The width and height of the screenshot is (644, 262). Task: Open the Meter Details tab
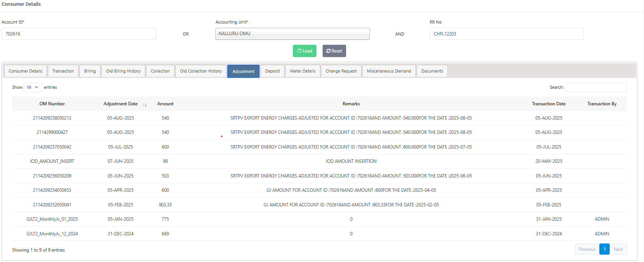(x=303, y=71)
